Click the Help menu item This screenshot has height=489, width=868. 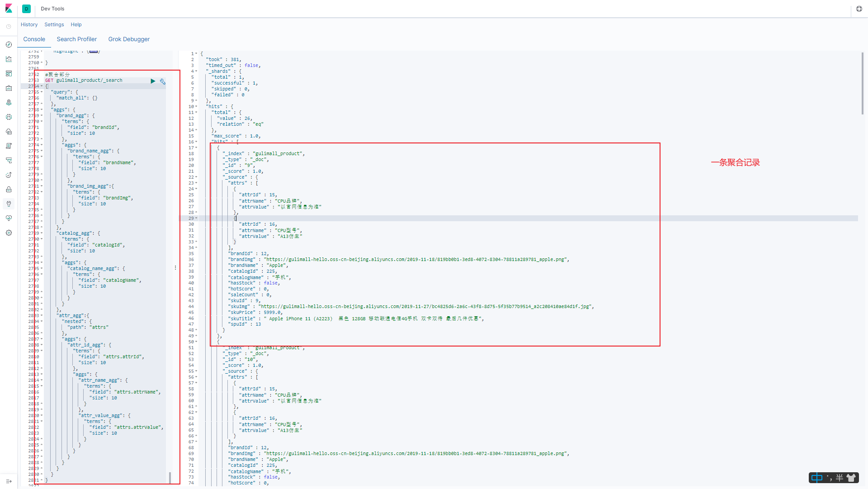pyautogui.click(x=75, y=24)
